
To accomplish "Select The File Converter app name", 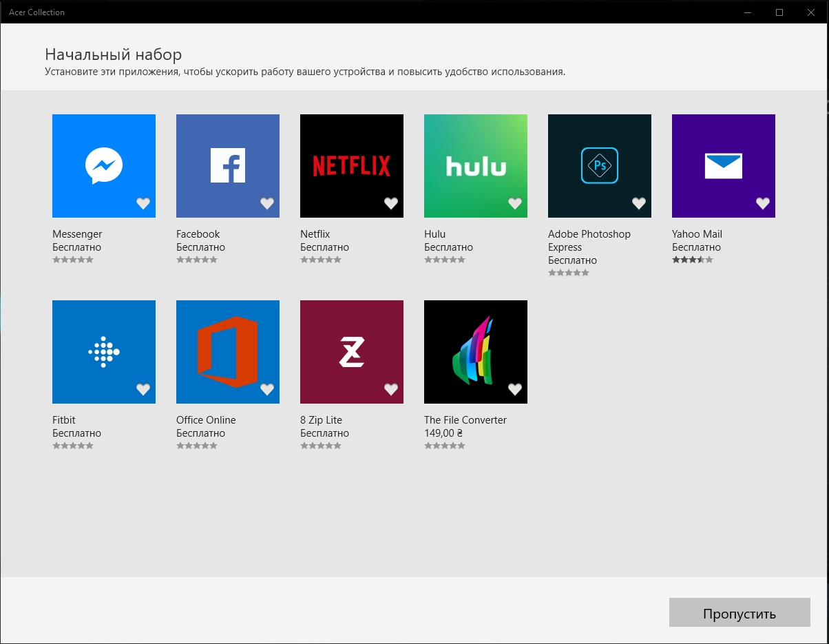I will (x=465, y=420).
